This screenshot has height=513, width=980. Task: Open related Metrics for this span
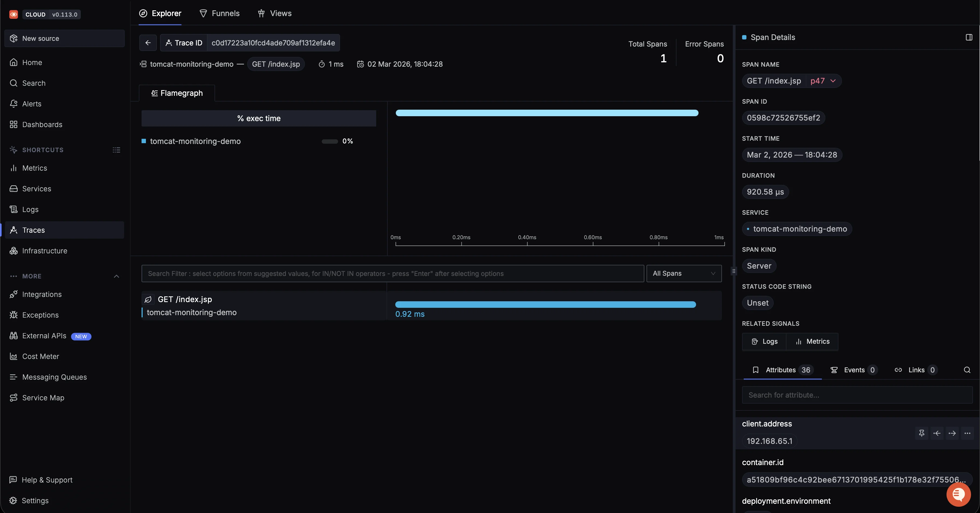[812, 342]
